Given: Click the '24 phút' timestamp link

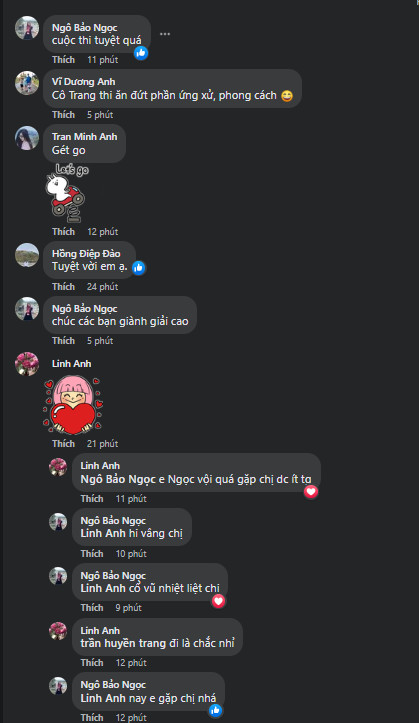Looking at the screenshot, I should tap(102, 287).
